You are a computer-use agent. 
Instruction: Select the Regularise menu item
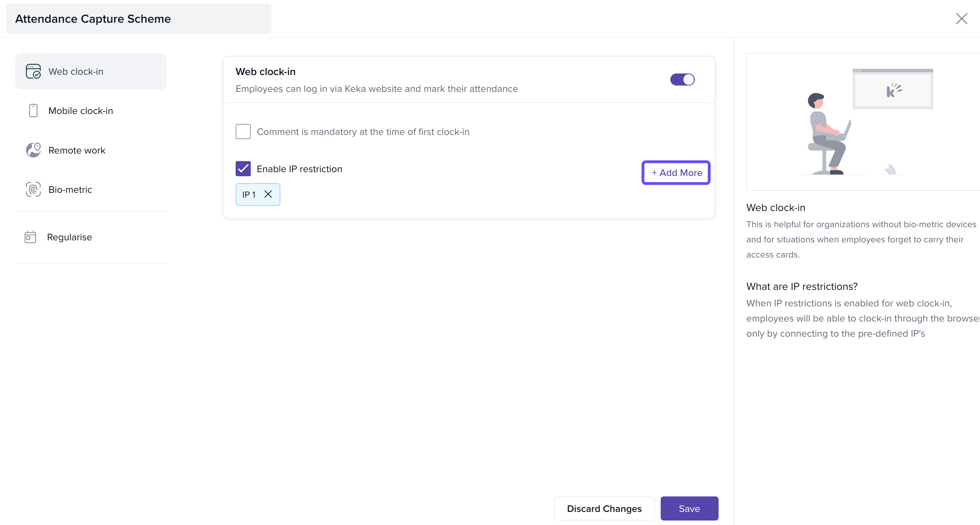pyautogui.click(x=70, y=237)
